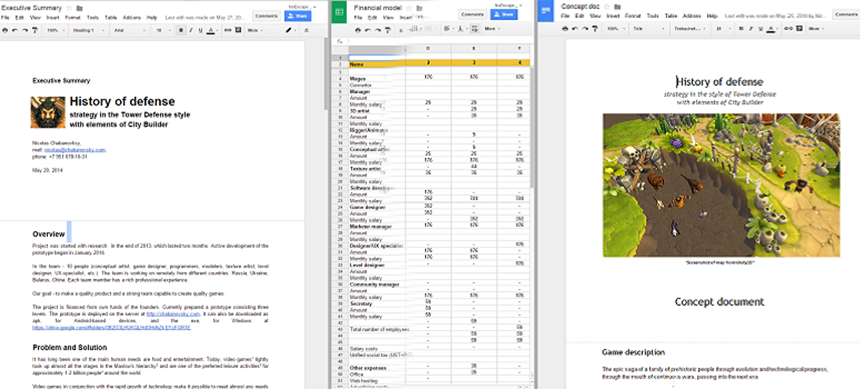Undo in the Financial model window
This screenshot has width=860, height=389.
pos(367,29)
